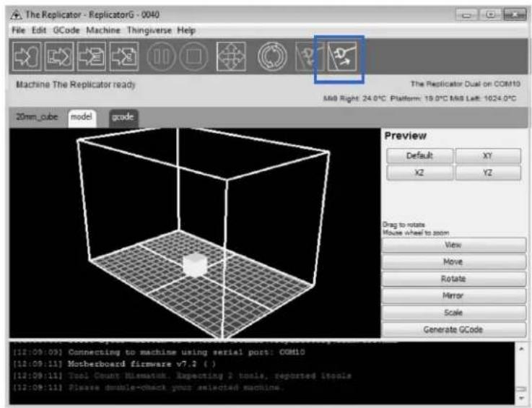Set preview to YZ view
Image resolution: width=532 pixels, height=408 pixels.
click(488, 173)
